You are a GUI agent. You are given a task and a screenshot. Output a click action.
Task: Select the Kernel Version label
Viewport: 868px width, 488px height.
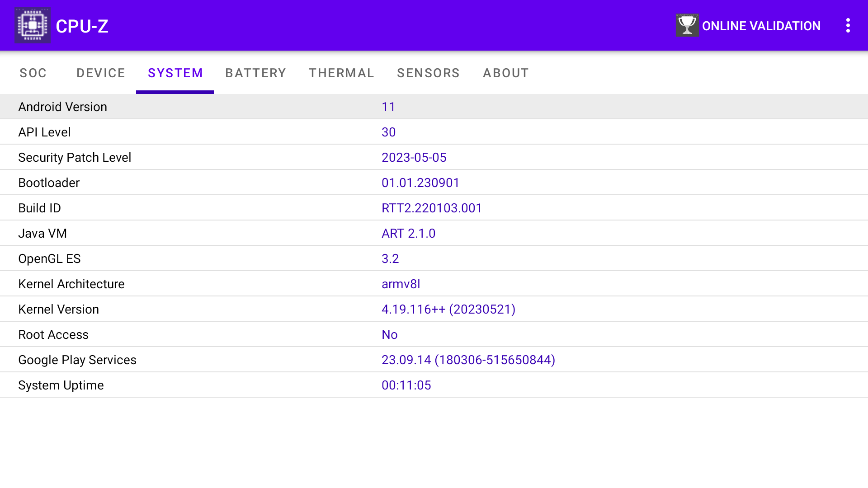tap(59, 309)
